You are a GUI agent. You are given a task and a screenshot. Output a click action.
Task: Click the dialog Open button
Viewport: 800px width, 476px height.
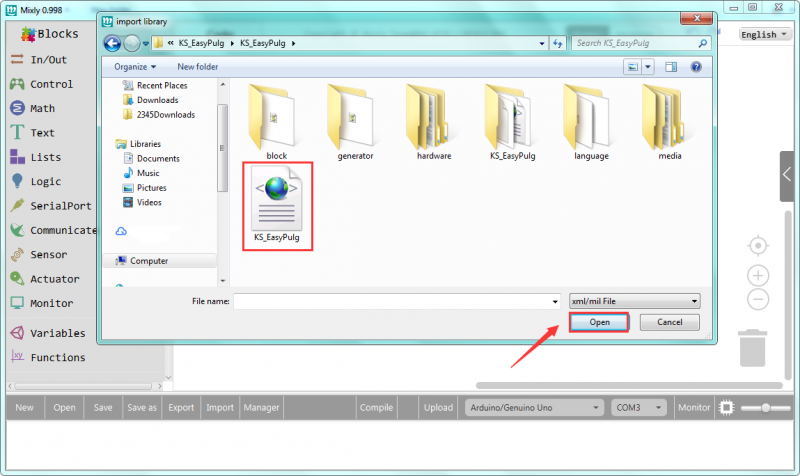pos(599,322)
